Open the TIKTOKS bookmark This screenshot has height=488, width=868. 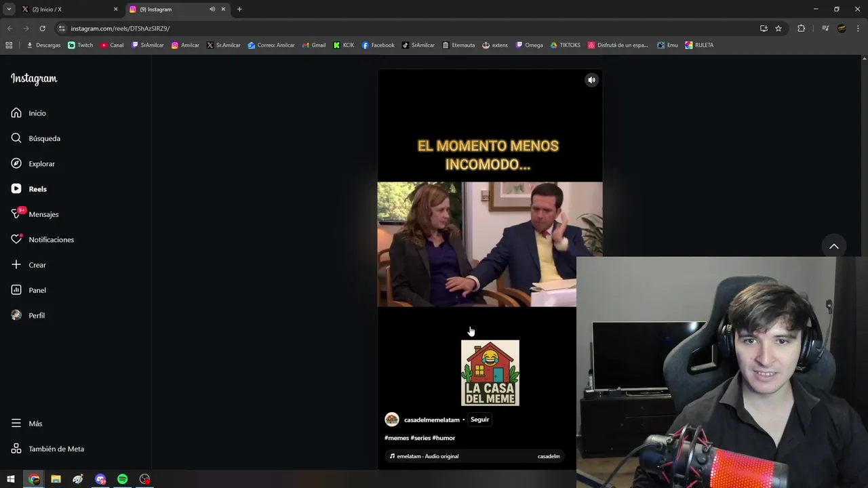(566, 45)
